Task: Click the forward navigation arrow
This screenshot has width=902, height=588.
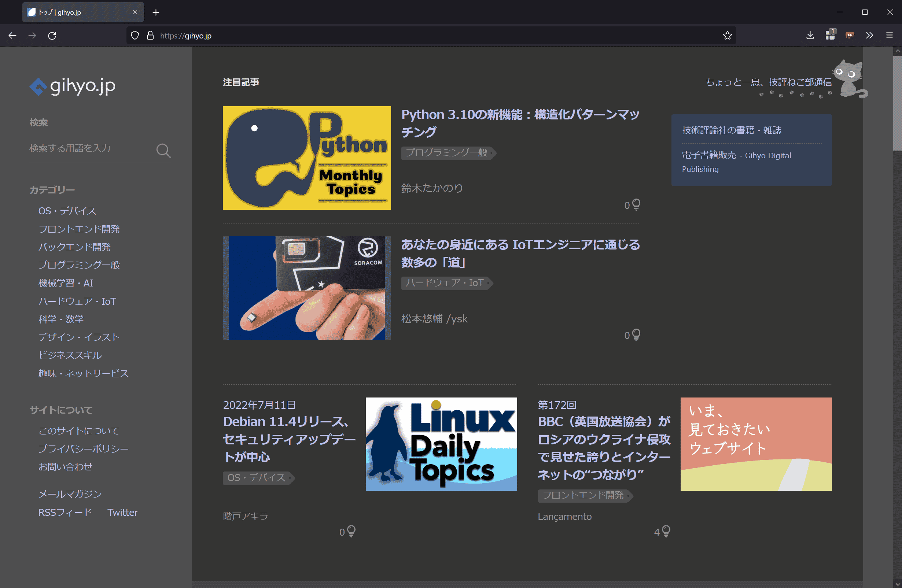Action: [x=32, y=36]
